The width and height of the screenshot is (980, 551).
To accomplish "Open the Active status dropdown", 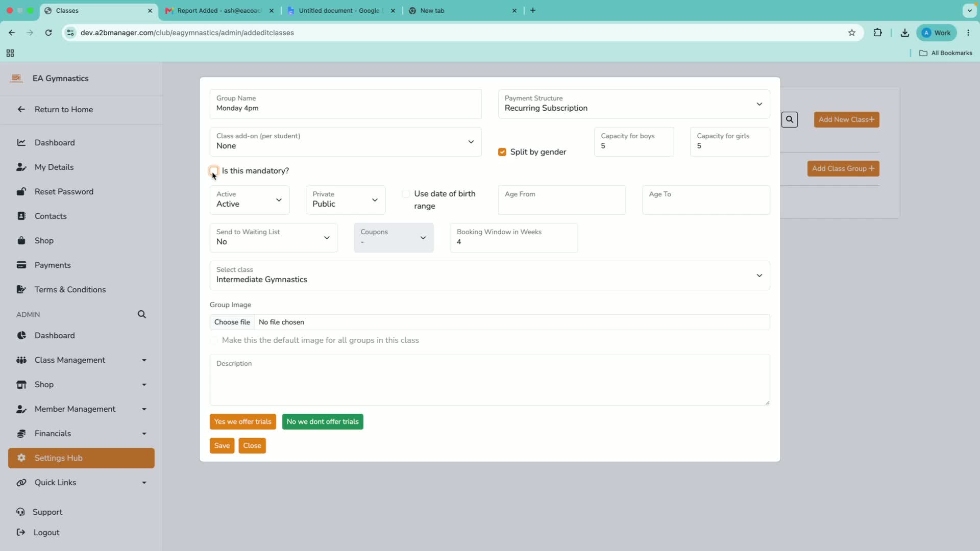I will [250, 200].
